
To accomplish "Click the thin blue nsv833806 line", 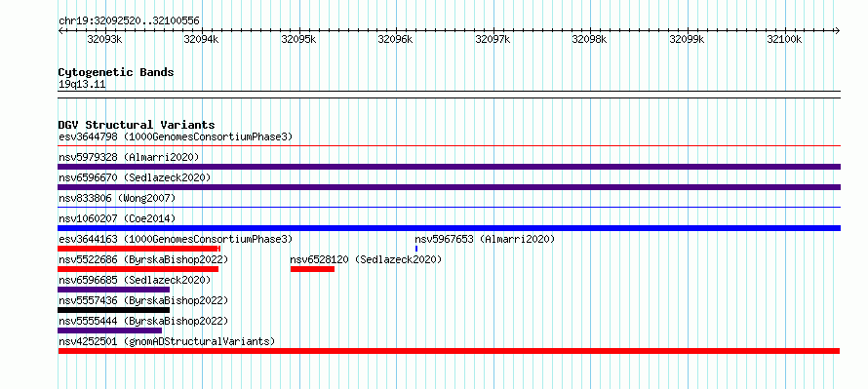I will (449, 208).
